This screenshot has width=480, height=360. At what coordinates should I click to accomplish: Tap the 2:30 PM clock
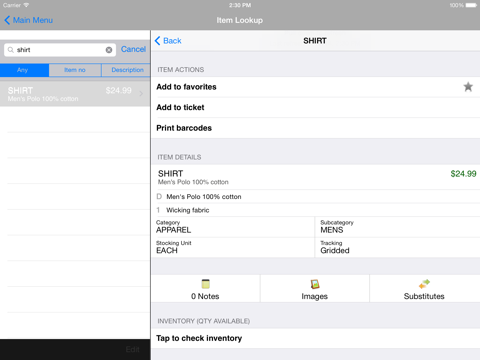pos(240,5)
